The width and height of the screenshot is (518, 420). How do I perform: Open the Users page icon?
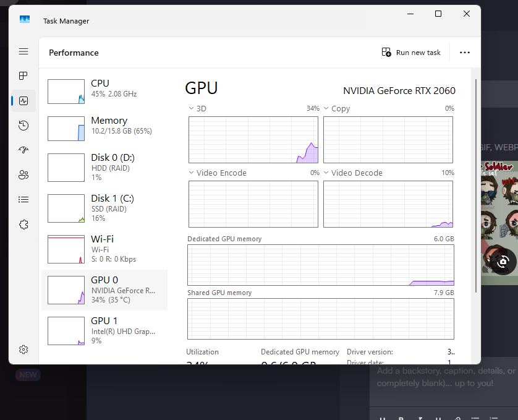23,175
